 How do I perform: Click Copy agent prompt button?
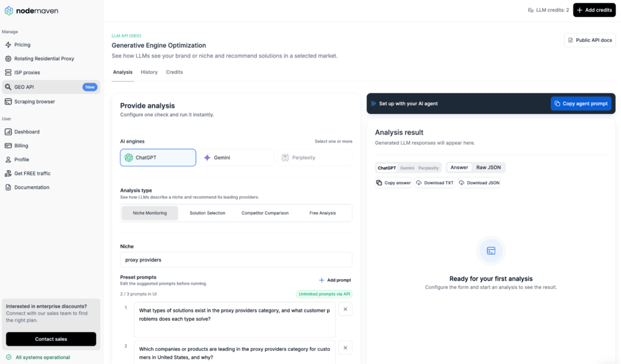(x=581, y=104)
